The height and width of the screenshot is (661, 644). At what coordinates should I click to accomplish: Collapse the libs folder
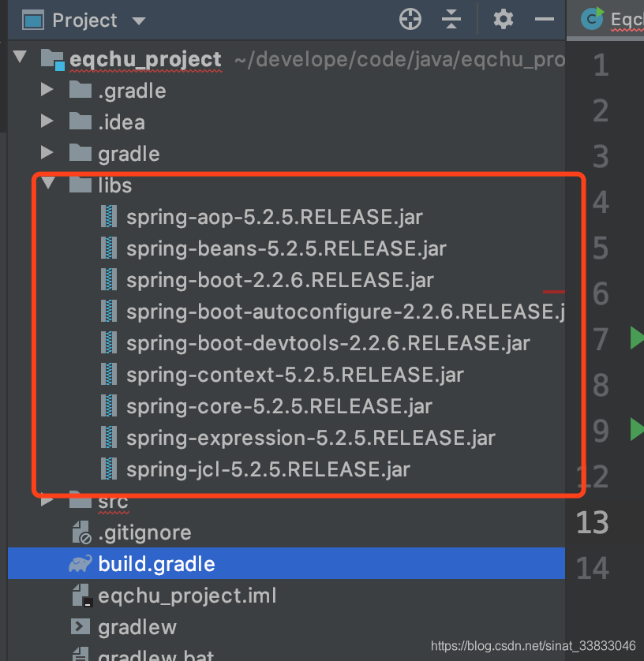coord(48,182)
